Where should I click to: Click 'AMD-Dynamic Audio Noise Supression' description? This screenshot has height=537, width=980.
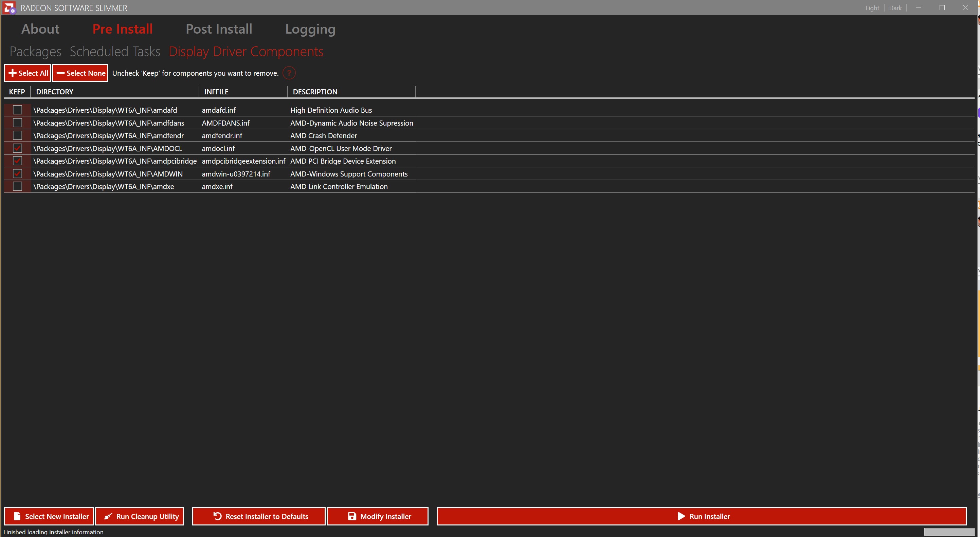click(x=351, y=123)
